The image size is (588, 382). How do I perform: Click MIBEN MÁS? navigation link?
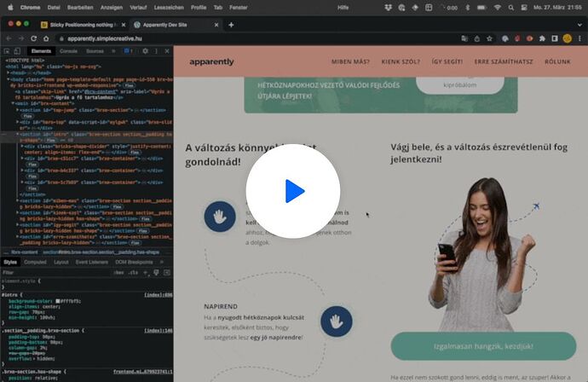pos(350,61)
